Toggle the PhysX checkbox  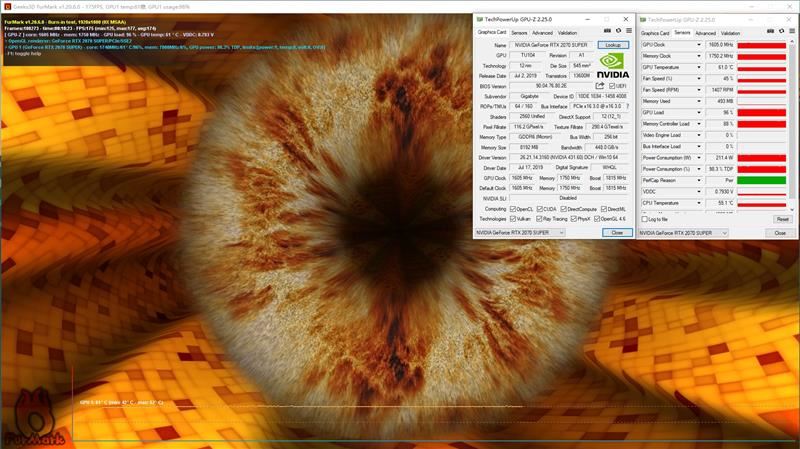pyautogui.click(x=573, y=218)
